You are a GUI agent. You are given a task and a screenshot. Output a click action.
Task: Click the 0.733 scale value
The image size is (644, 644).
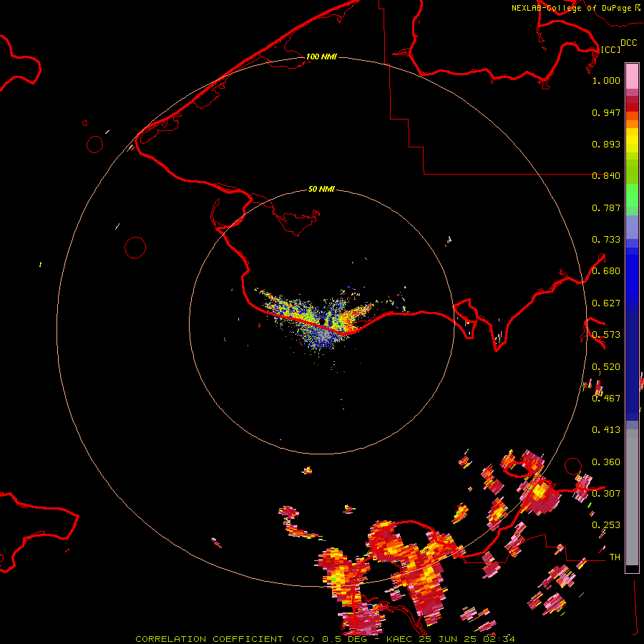(606, 240)
